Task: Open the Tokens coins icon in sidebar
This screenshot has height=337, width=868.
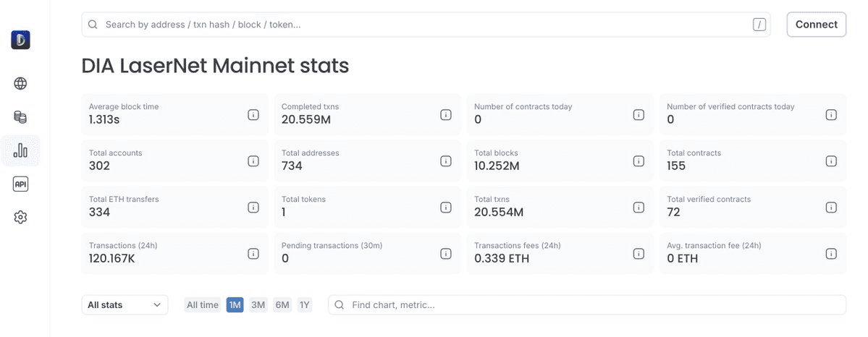Action: 20,117
